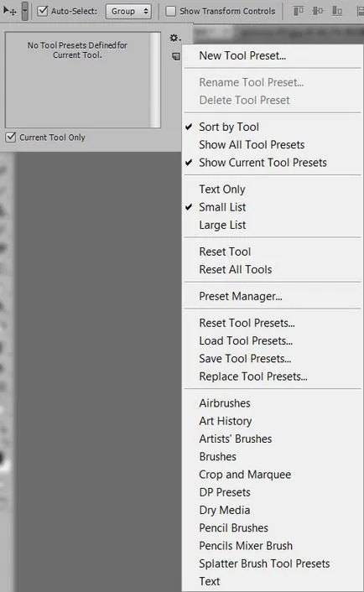Screen dimensions: 364x592
Task: Enable Show Transform Controls checkbox
Action: pyautogui.click(x=170, y=11)
